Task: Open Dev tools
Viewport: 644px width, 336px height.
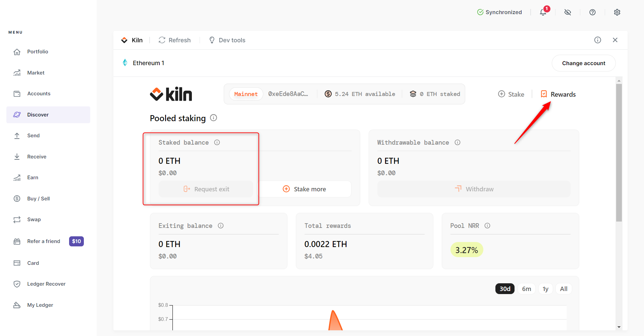Action: (227, 40)
